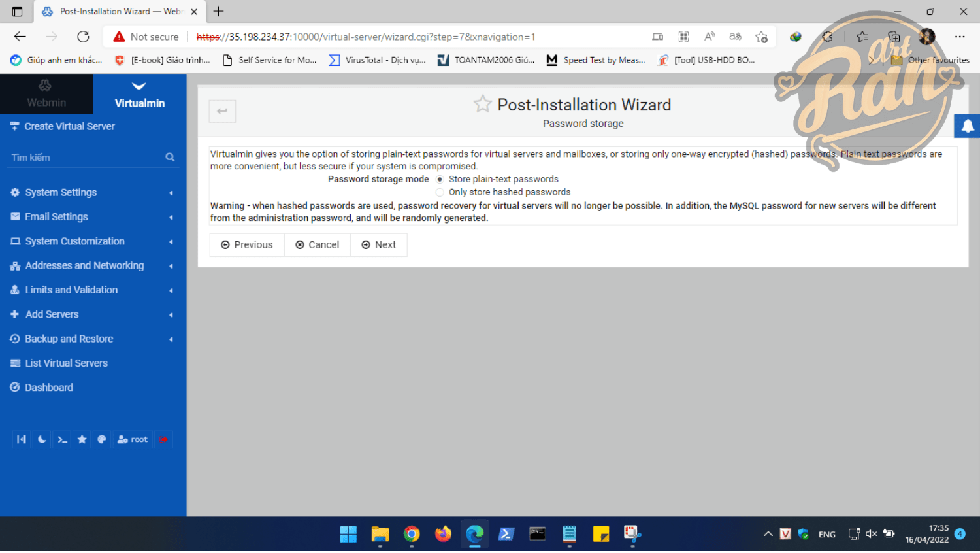Open browser profile avatar

coord(926,37)
